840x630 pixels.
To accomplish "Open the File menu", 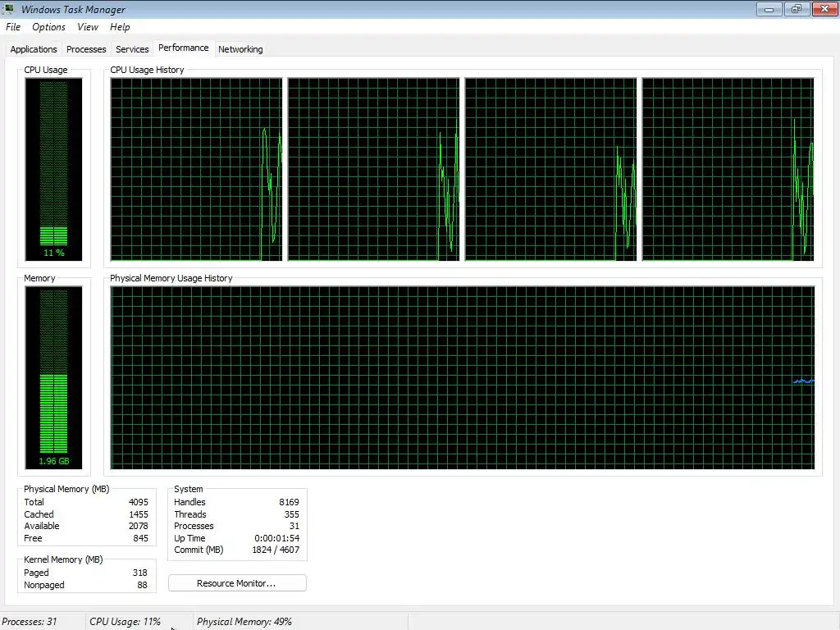I will tap(13, 27).
